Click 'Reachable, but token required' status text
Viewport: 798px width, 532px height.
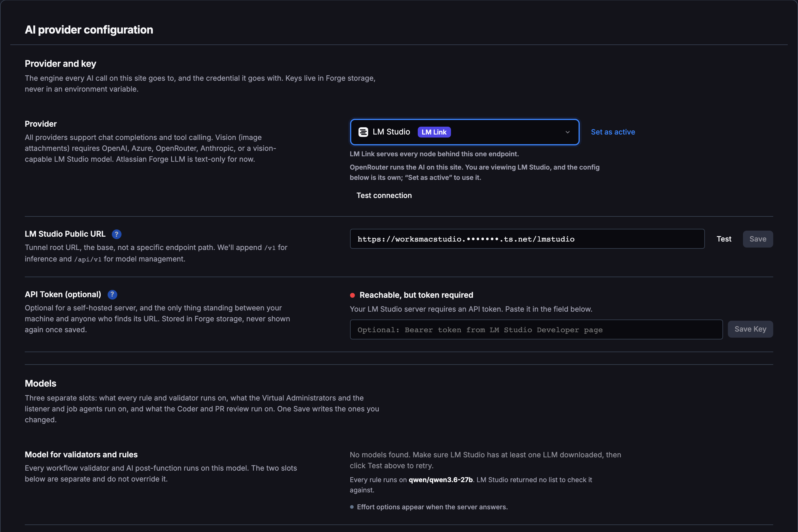tap(416, 295)
